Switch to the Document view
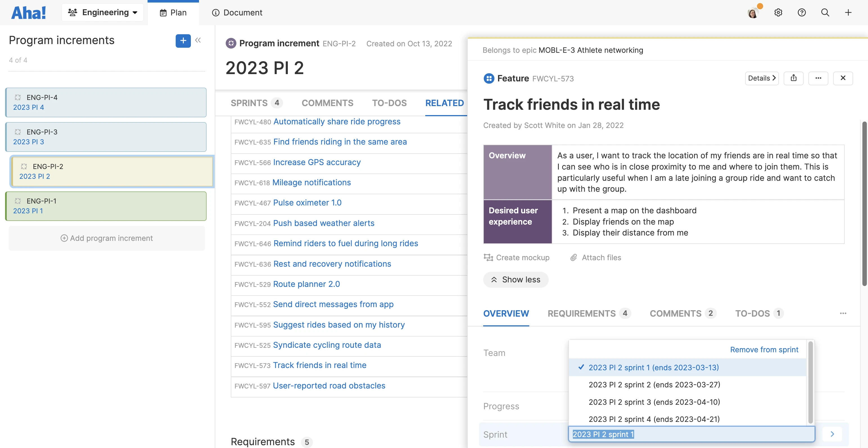868x448 pixels. click(237, 12)
